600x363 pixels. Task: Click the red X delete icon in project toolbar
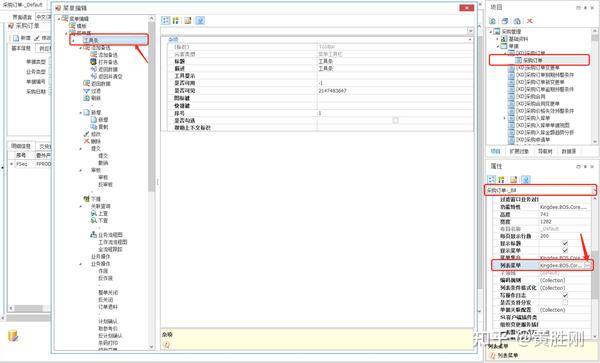530,21
